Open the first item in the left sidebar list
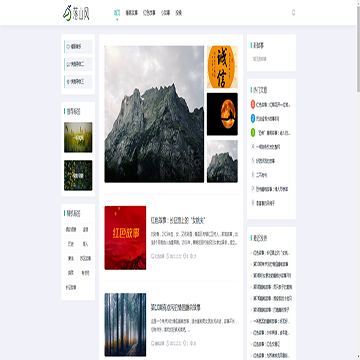This screenshot has width=360, height=360. click(x=78, y=47)
